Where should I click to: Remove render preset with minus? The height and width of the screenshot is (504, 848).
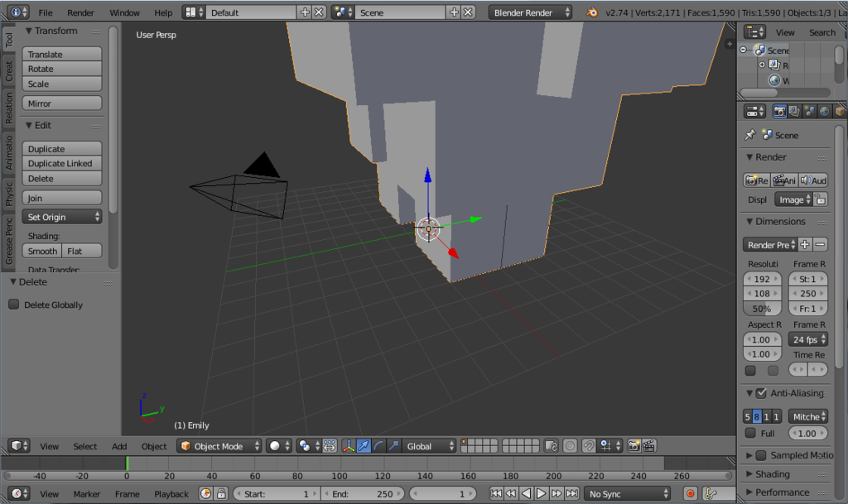point(820,244)
